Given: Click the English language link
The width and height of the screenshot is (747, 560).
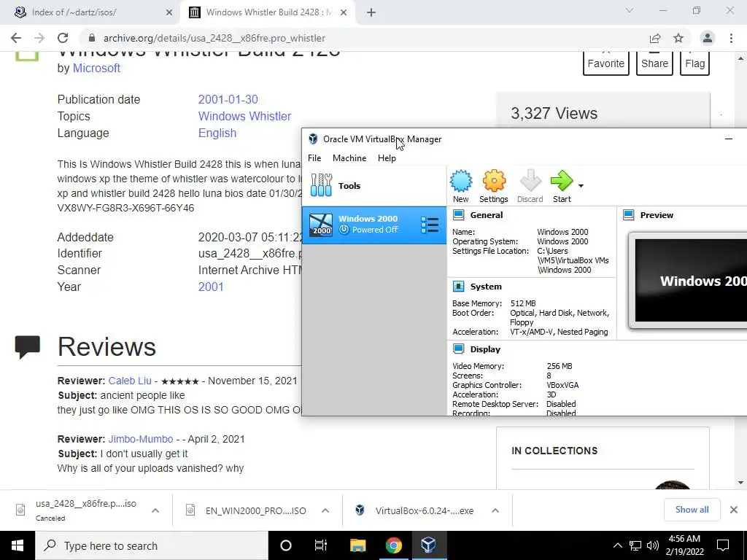Looking at the screenshot, I should click(x=217, y=133).
